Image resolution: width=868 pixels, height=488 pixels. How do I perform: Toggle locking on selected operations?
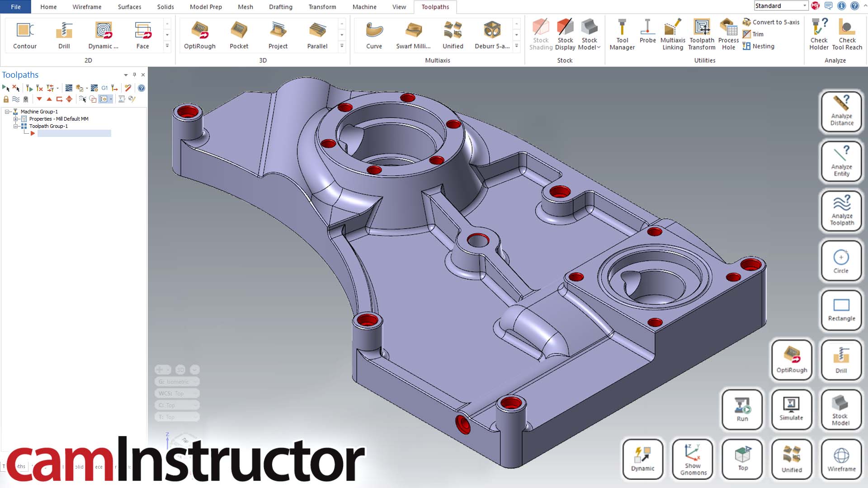click(x=6, y=99)
